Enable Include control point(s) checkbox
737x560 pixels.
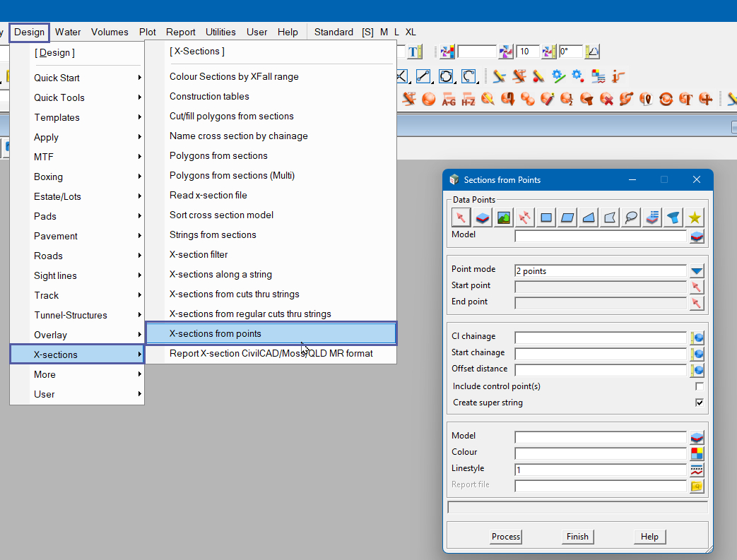tap(700, 386)
